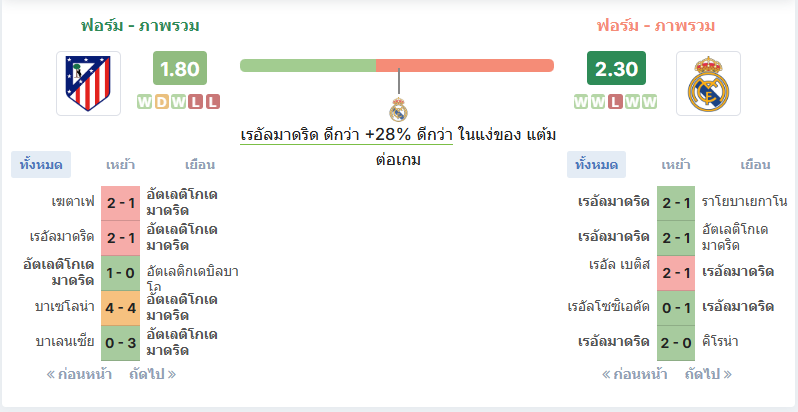Screen dimensions: 798x412
Task: Select the right ทั้งหมด tab
Action: (596, 165)
